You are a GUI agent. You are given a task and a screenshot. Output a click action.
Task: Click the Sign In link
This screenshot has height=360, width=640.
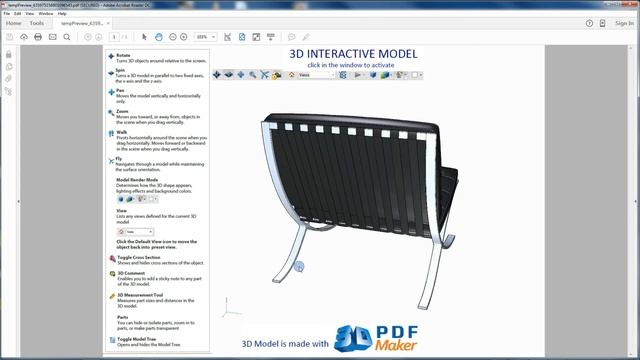click(624, 23)
